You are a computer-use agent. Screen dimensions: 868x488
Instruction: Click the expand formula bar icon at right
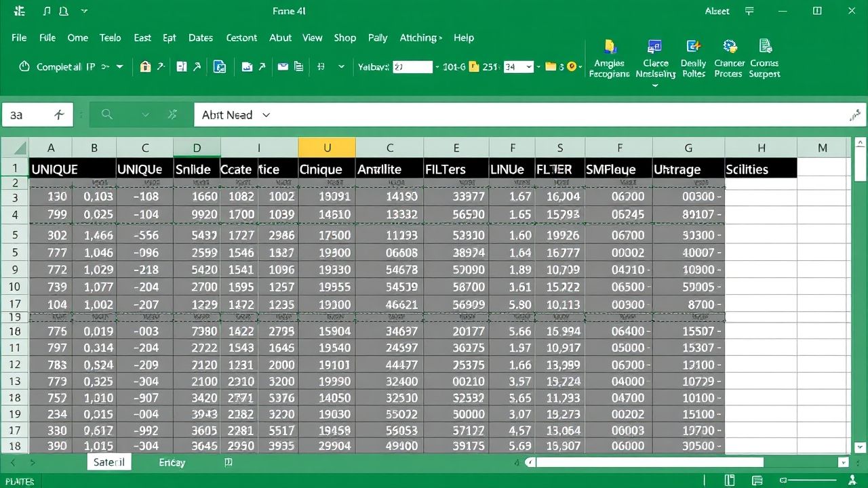point(855,116)
